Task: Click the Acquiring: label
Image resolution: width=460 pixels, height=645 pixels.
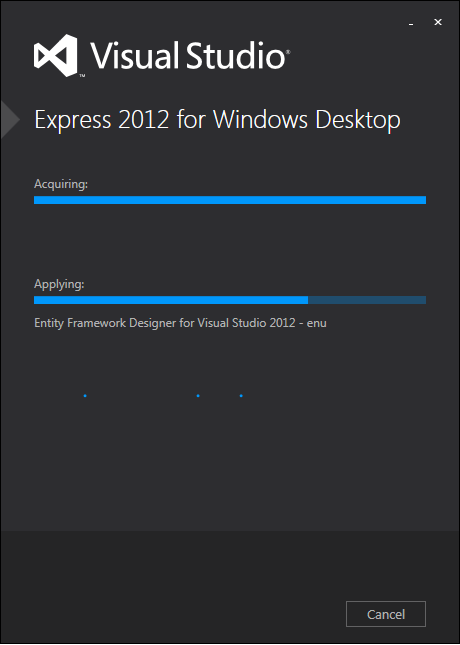Action: 61,184
